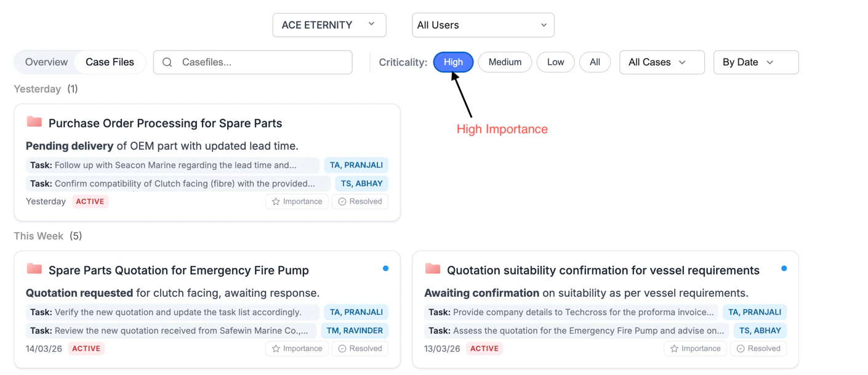Click the blue unread dot on Fire Pump card
Image resolution: width=868 pixels, height=375 pixels.
pyautogui.click(x=385, y=268)
